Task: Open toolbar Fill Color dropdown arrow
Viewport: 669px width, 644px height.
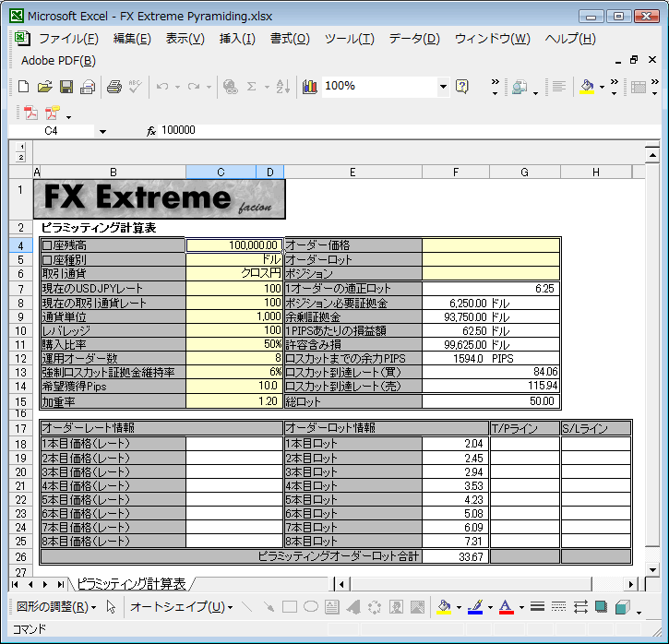Action: coord(602,88)
